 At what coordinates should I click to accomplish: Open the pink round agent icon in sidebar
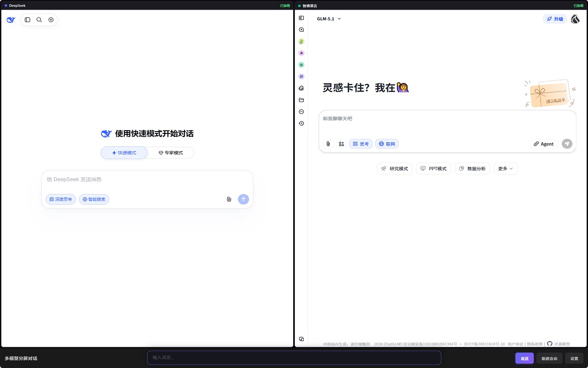click(301, 53)
